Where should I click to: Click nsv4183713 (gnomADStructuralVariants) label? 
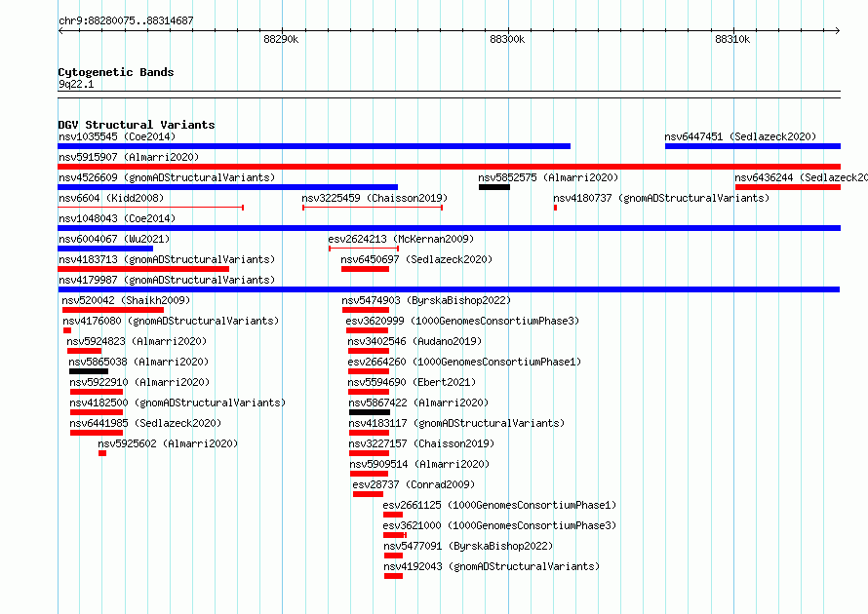click(167, 259)
